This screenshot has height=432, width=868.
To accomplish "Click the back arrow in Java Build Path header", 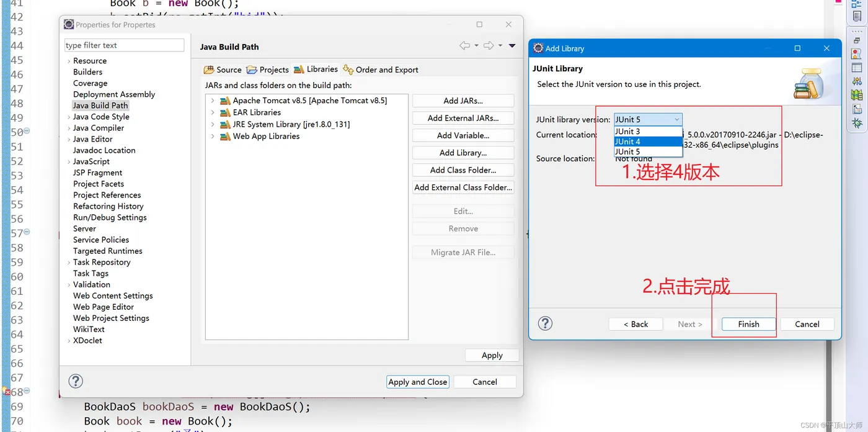I will point(464,45).
